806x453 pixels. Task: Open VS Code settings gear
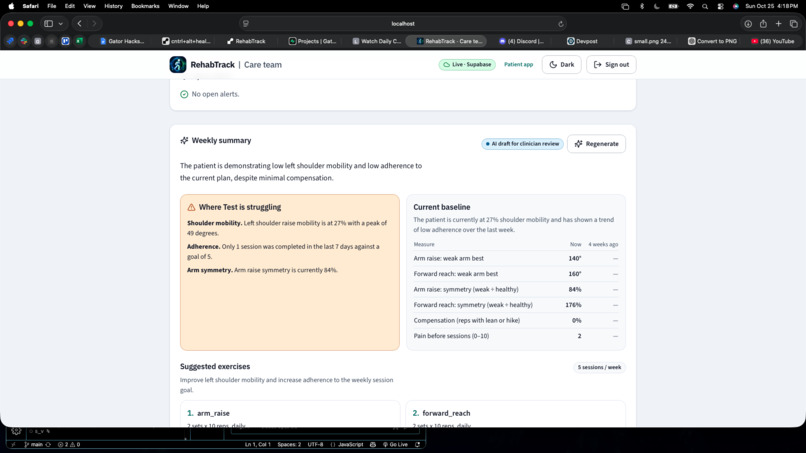click(16, 431)
